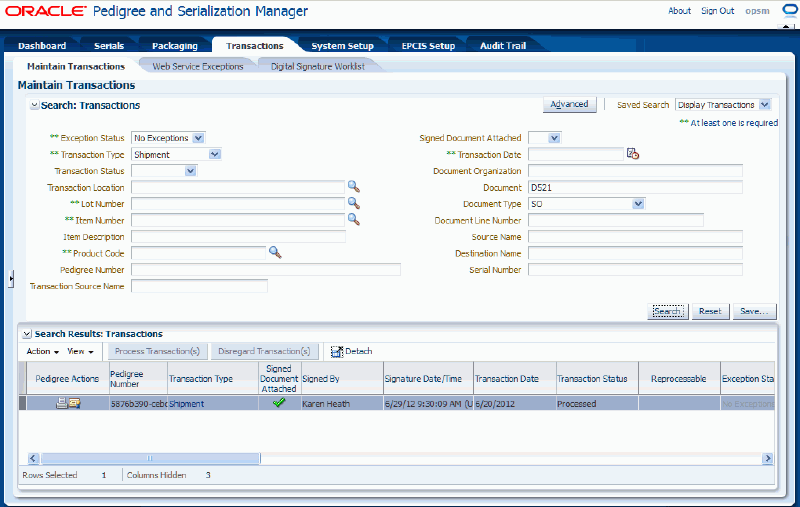
Task: Click the Karen Heath cell
Action: [342, 403]
